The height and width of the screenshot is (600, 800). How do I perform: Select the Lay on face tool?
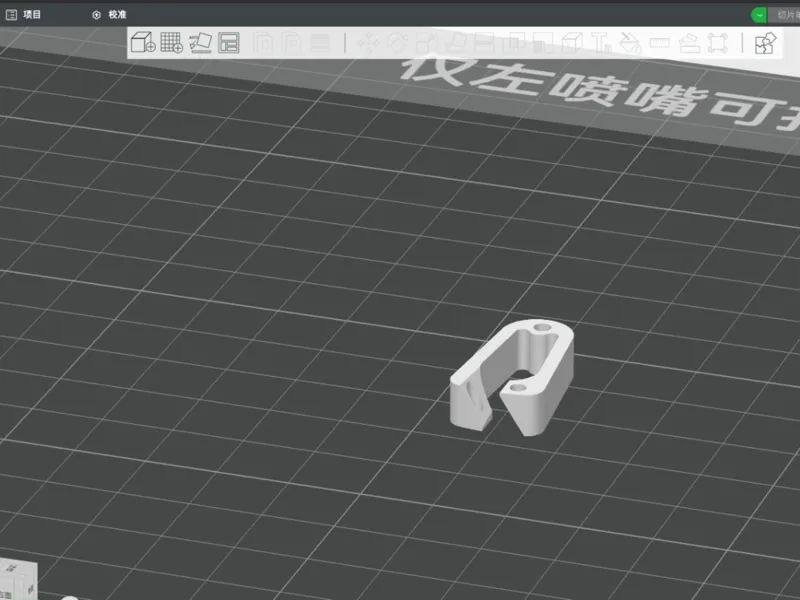pos(456,43)
